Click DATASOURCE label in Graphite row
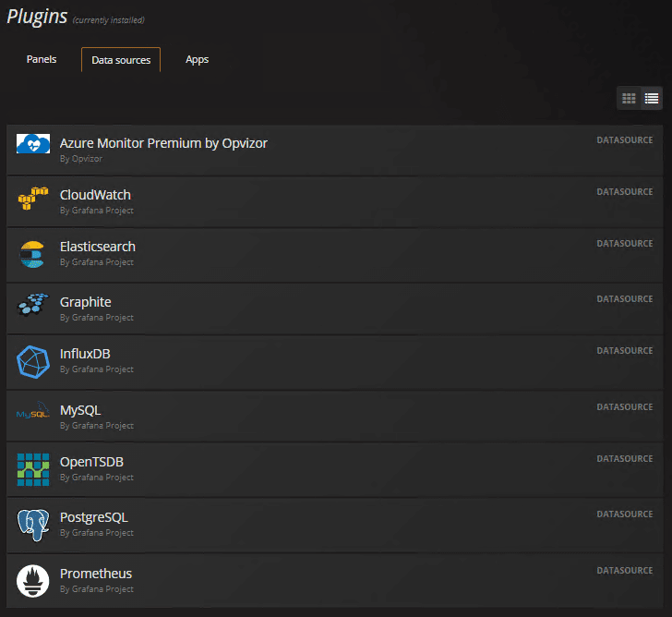 click(625, 299)
